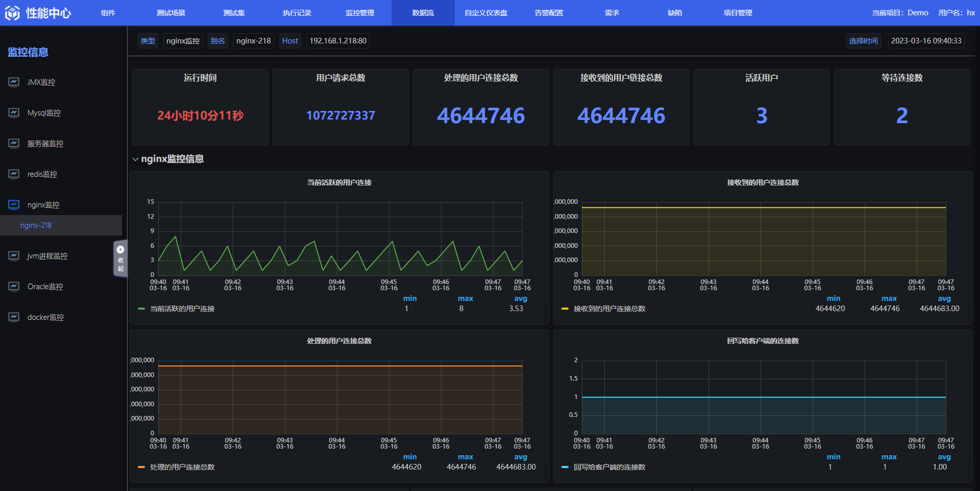Click the JMX监控 monitor icon
This screenshot has width=980, height=491.
[x=14, y=82]
